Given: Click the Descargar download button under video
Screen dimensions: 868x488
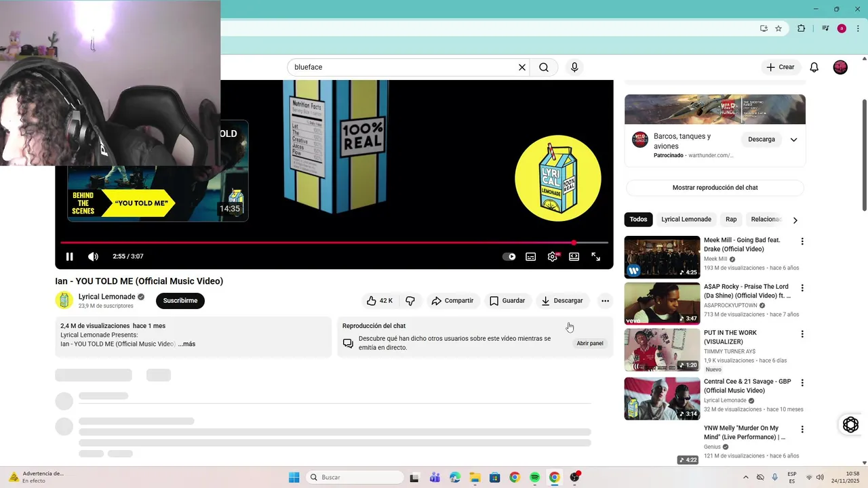Looking at the screenshot, I should (562, 301).
